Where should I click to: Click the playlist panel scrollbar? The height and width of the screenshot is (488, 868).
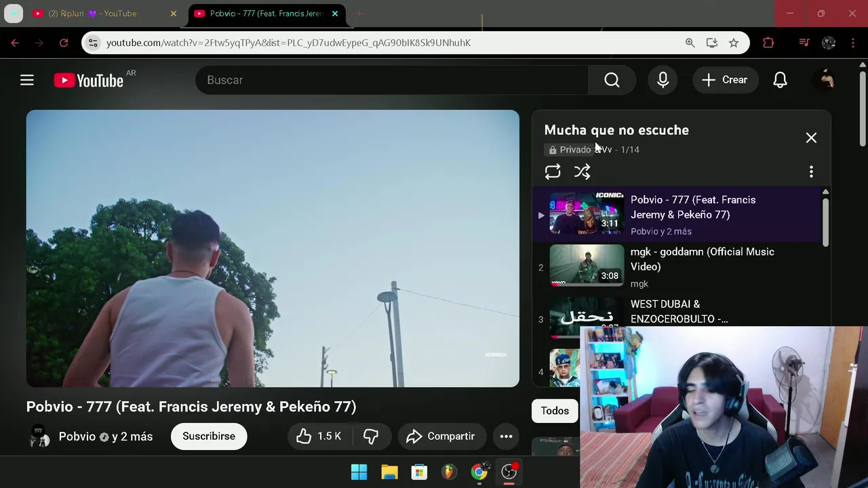[x=825, y=222]
